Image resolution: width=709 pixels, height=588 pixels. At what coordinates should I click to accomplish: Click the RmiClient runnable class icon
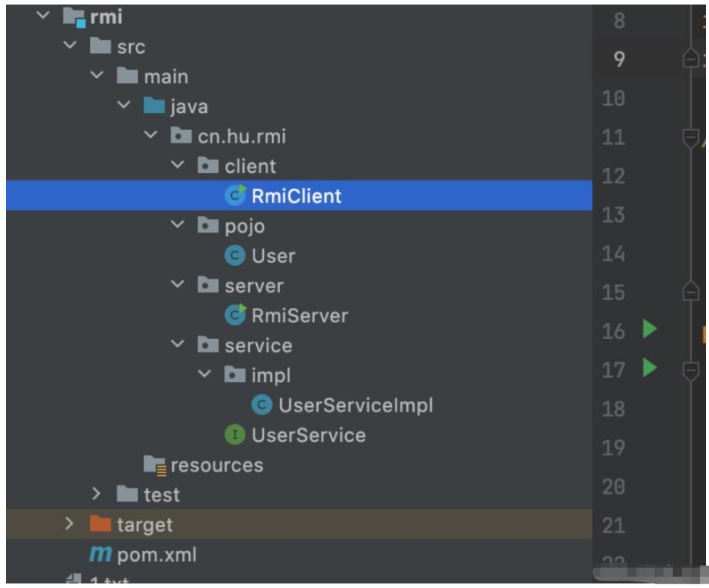(236, 195)
